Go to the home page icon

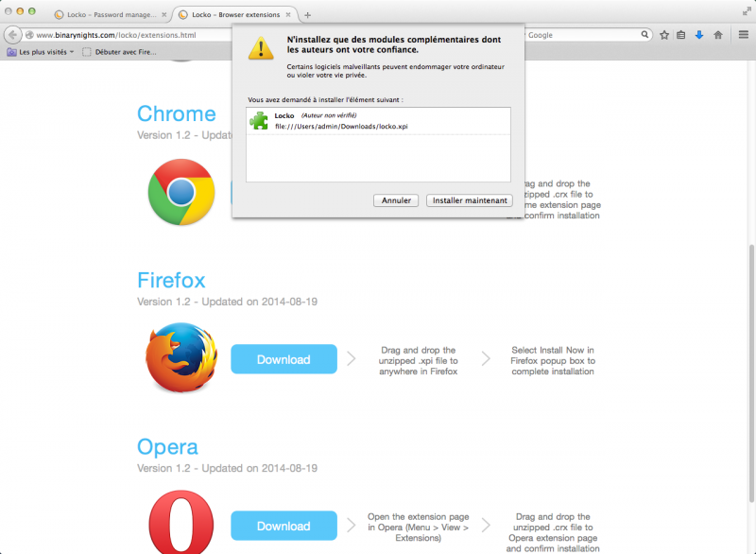[x=718, y=35]
